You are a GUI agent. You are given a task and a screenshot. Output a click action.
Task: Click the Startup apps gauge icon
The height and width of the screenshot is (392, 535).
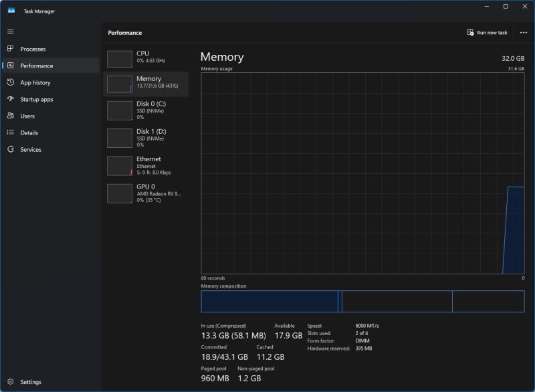click(11, 99)
